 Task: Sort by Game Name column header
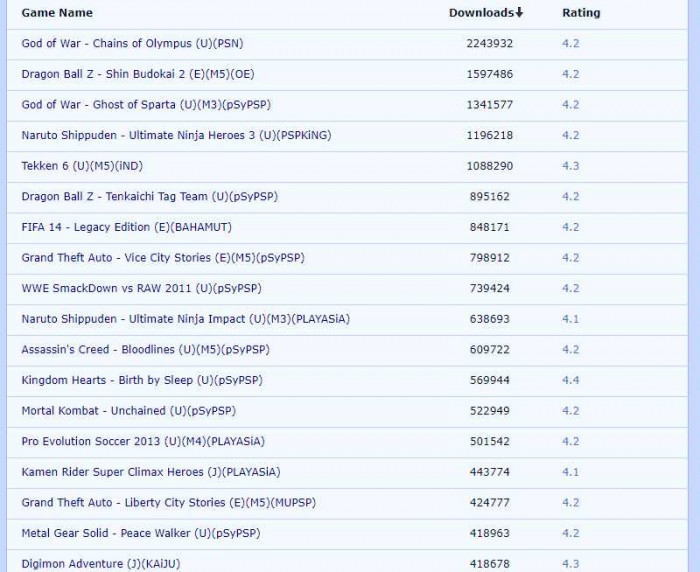click(57, 13)
